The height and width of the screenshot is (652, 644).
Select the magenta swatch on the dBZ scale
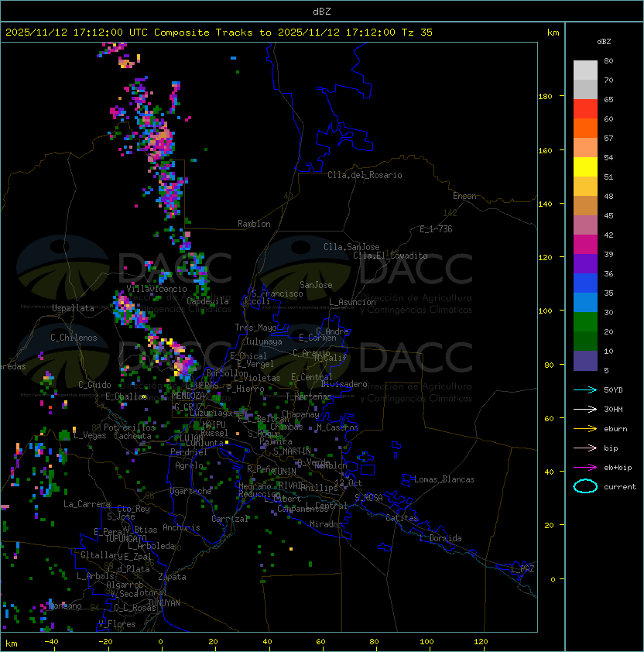[x=585, y=245]
